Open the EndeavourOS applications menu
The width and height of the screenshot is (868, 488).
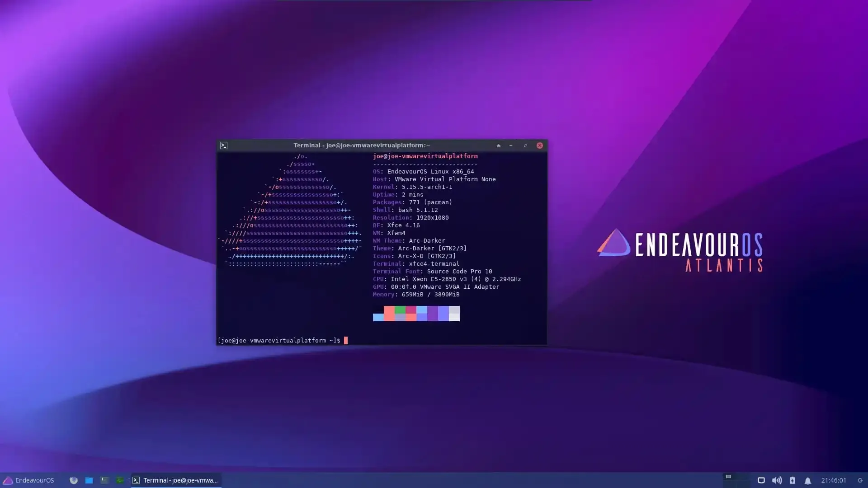coord(28,480)
